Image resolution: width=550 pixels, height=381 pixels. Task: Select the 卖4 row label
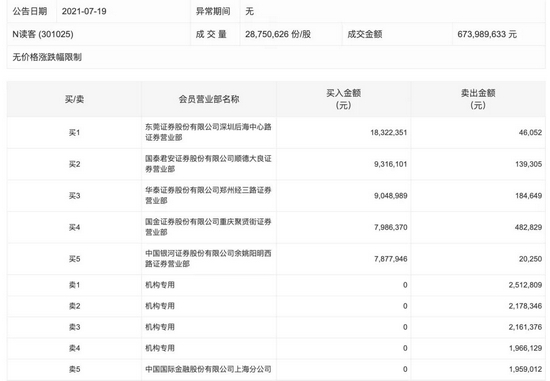click(x=74, y=348)
